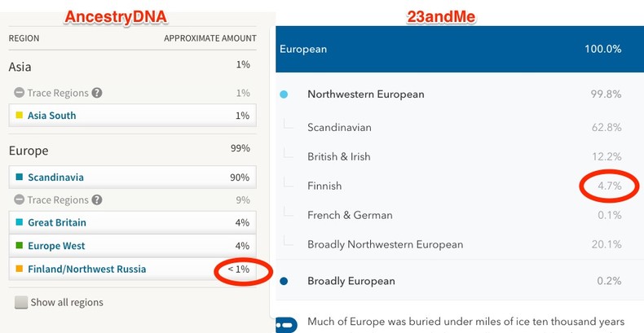Tick the Show all regions checkbox
Viewport: 644px width, 333px height.
point(21,303)
